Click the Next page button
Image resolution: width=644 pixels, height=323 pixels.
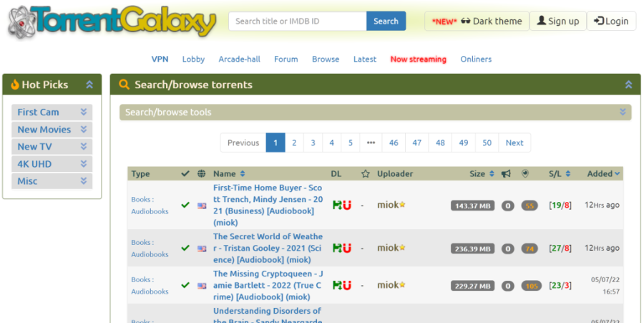point(514,143)
